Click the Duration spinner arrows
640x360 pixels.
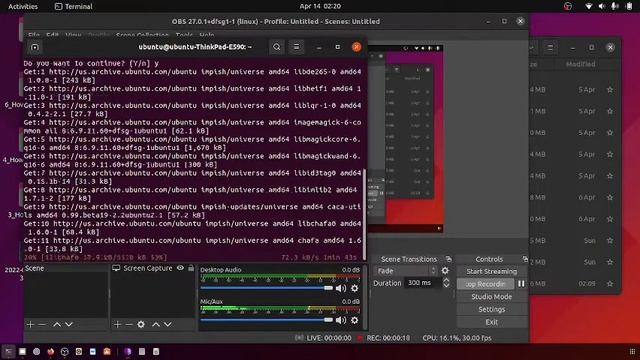point(447,283)
